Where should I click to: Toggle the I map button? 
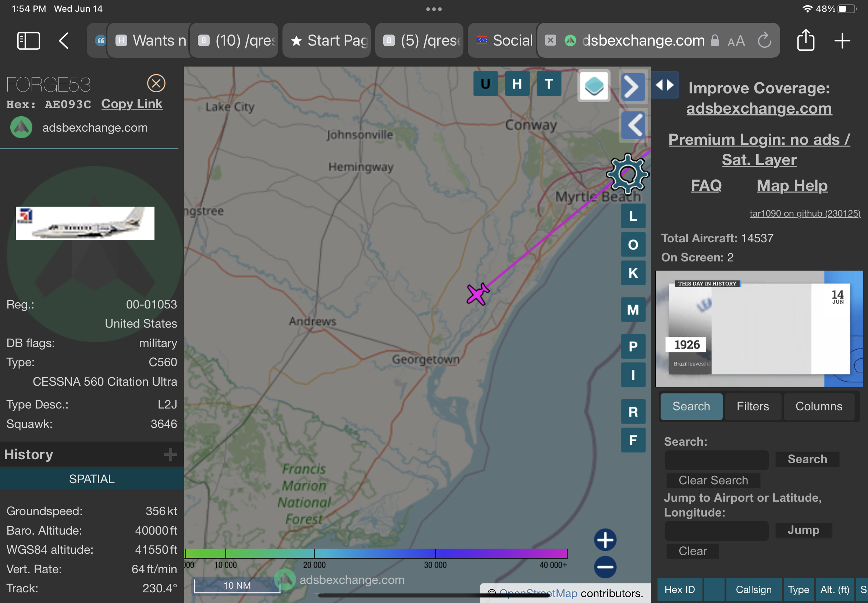coord(633,375)
